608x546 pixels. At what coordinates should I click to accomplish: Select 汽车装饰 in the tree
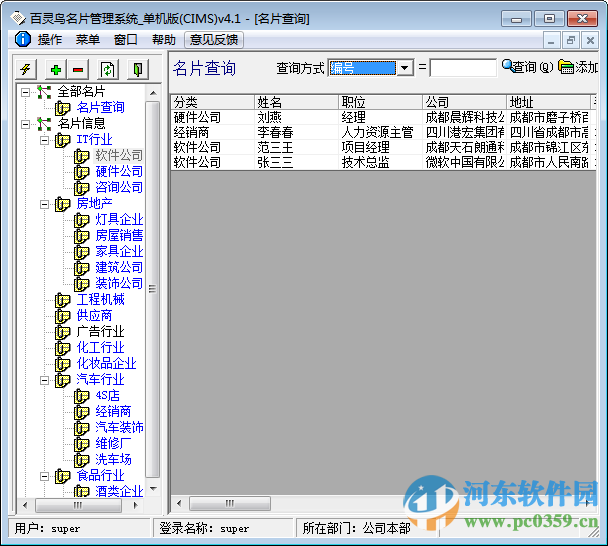pyautogui.click(x=119, y=428)
